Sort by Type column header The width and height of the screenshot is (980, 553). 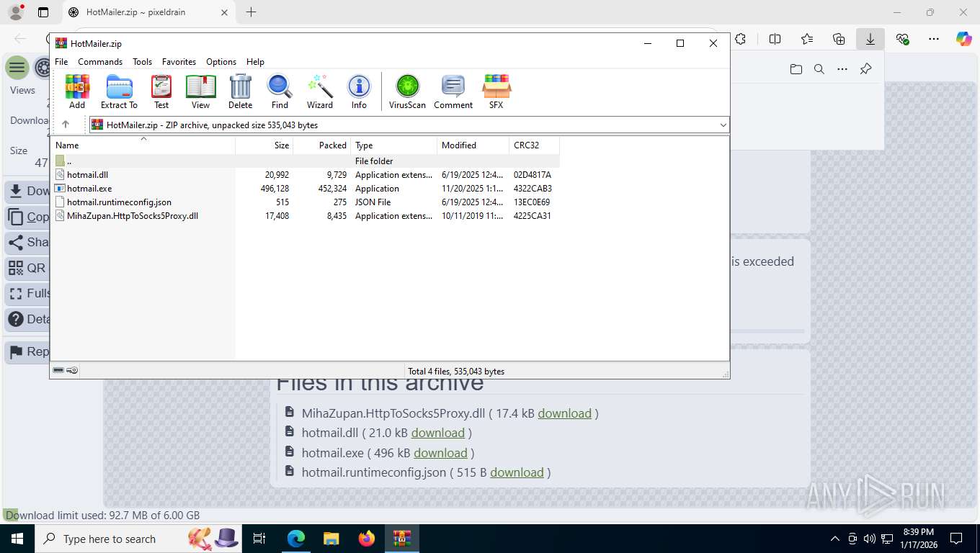[393, 145]
